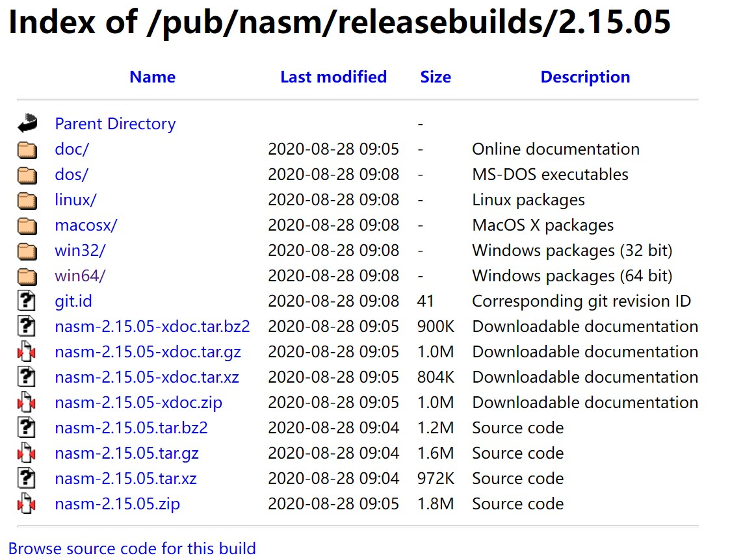Screen dimensions: 743x560
Task: Download nasm-2.15.05.tar.bz2 source link
Action: tap(131, 428)
